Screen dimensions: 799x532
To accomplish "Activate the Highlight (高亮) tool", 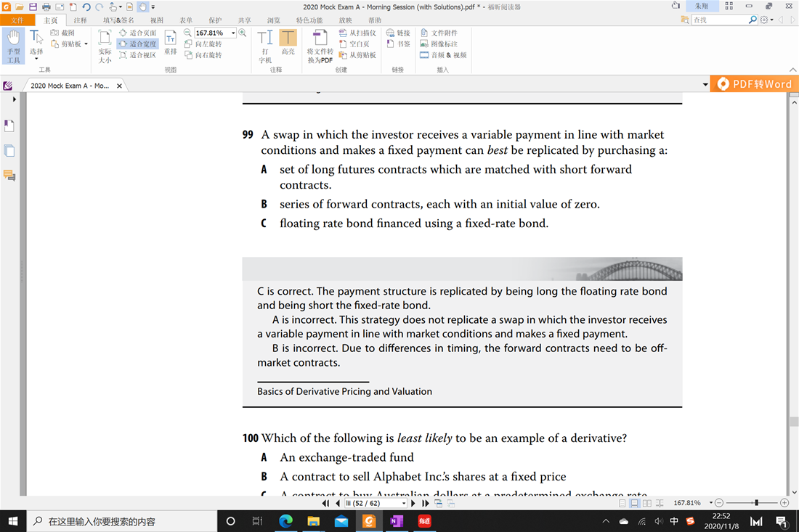I will click(288, 46).
